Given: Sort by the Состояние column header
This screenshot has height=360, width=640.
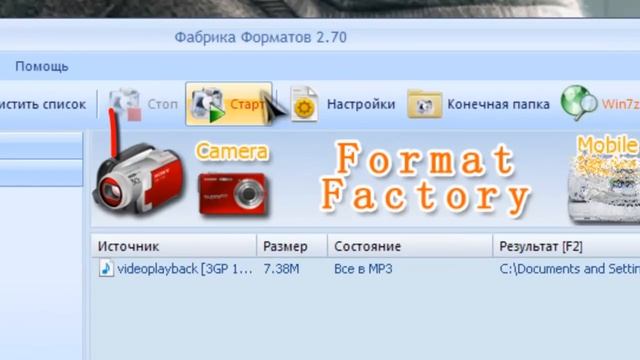Looking at the screenshot, I should point(410,246).
